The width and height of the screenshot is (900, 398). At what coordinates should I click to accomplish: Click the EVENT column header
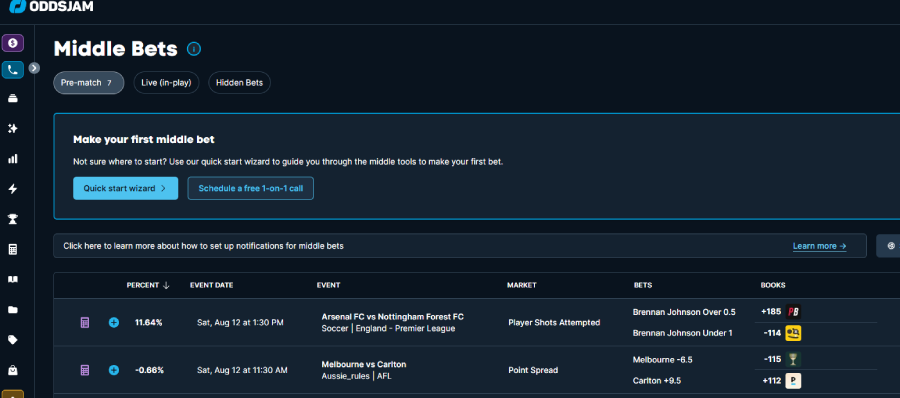[328, 285]
